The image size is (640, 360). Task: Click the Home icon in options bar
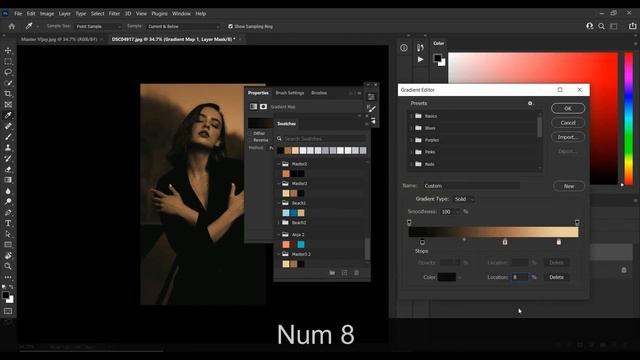(x=12, y=26)
